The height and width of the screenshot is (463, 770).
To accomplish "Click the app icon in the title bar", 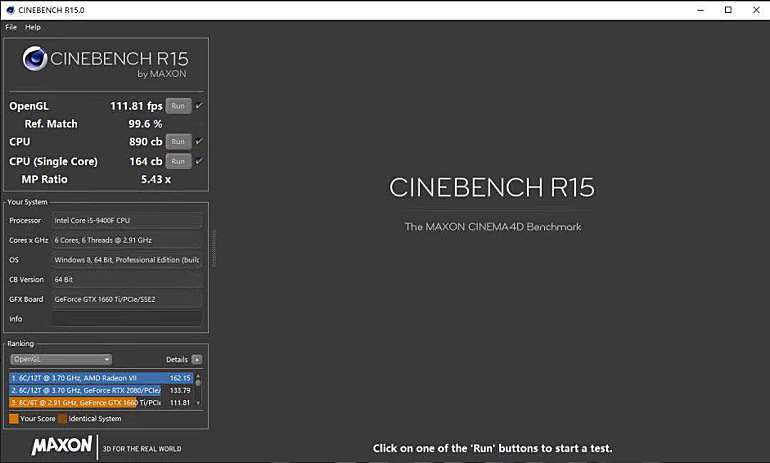I will pyautogui.click(x=9, y=10).
